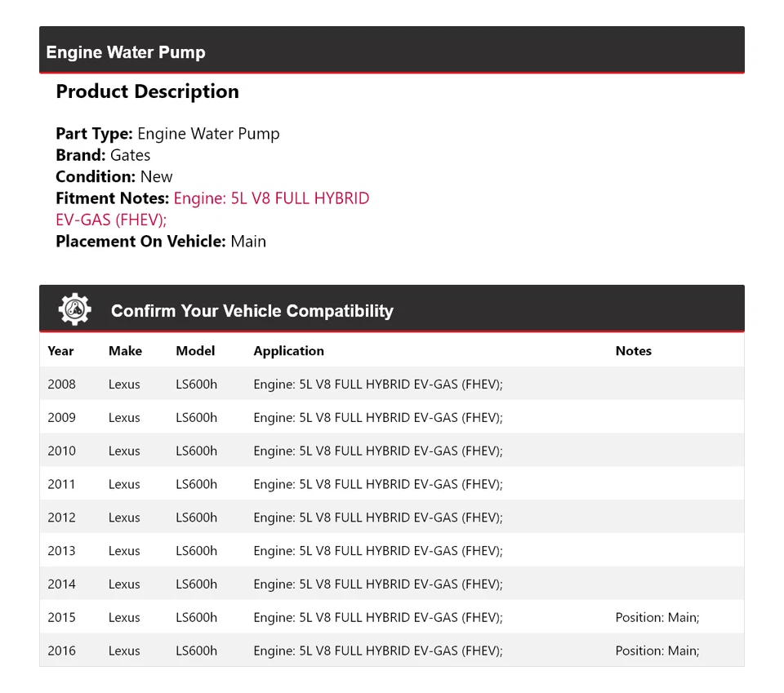This screenshot has width=784, height=693.
Task: Click the Brand: Gates line
Action: point(103,155)
